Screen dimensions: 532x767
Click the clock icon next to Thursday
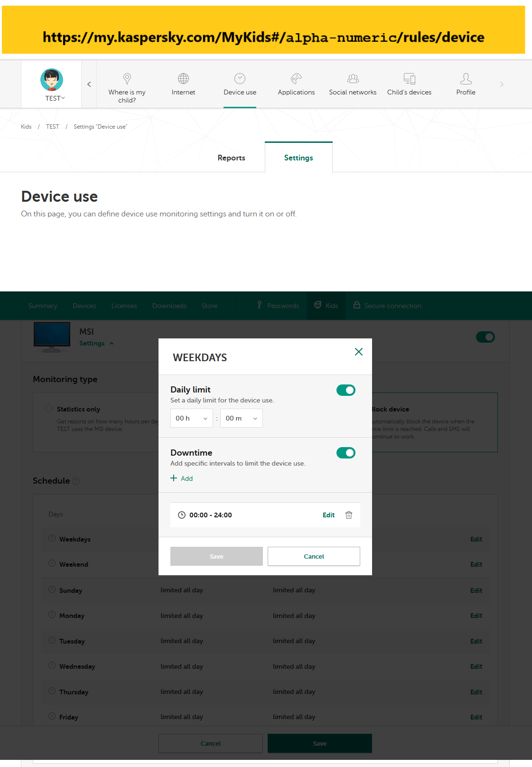point(52,691)
